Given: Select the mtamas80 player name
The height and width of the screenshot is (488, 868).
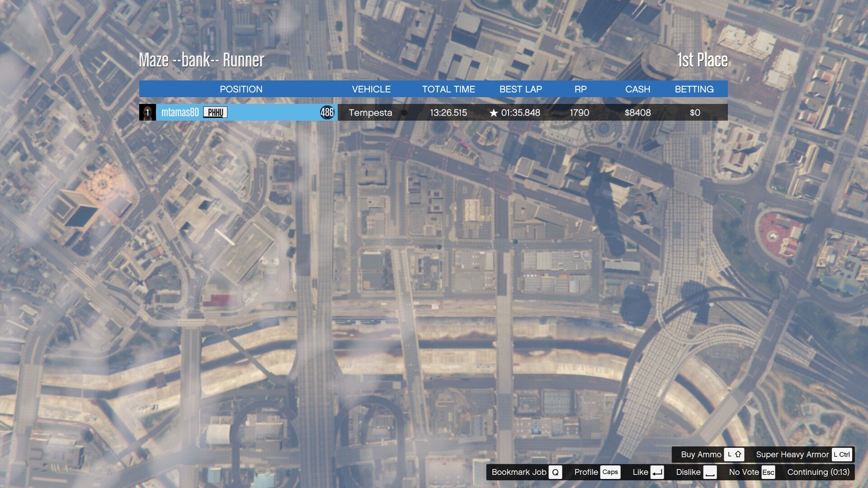Looking at the screenshot, I should pyautogui.click(x=180, y=113).
